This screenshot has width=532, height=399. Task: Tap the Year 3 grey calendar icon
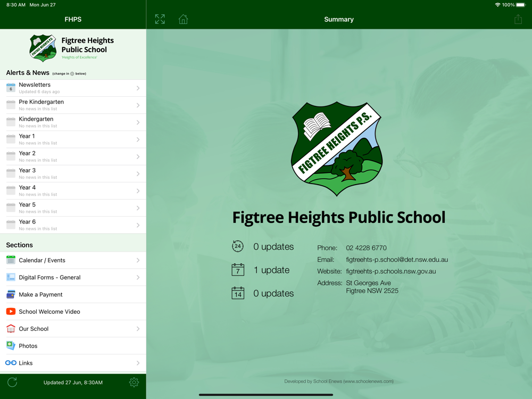pyautogui.click(x=11, y=173)
